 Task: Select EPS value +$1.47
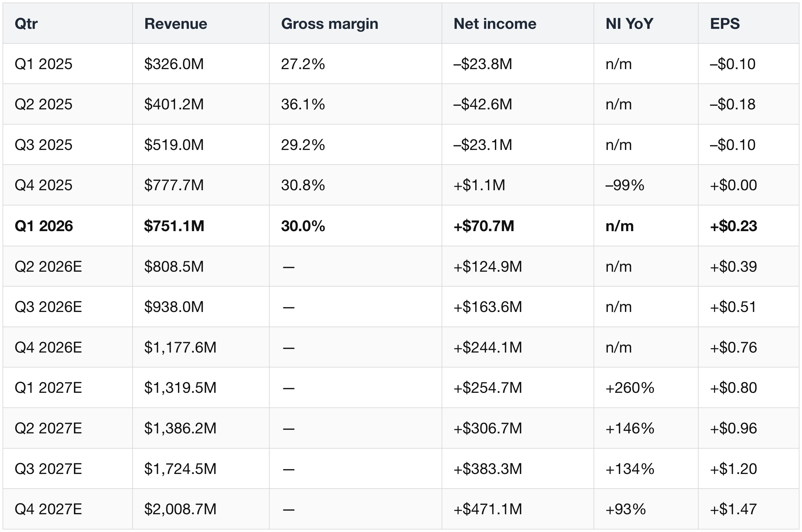(733, 509)
